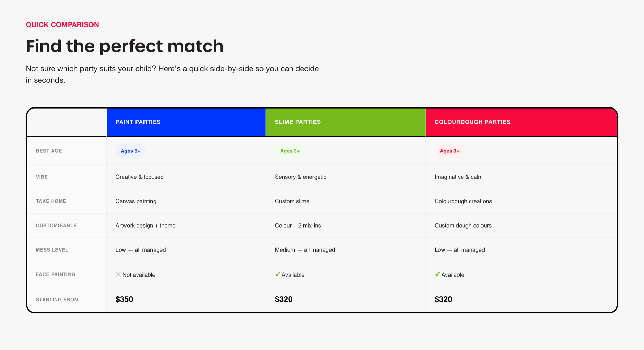Click the $320 Colourdough Parties price
644x350 pixels.
[x=443, y=299]
